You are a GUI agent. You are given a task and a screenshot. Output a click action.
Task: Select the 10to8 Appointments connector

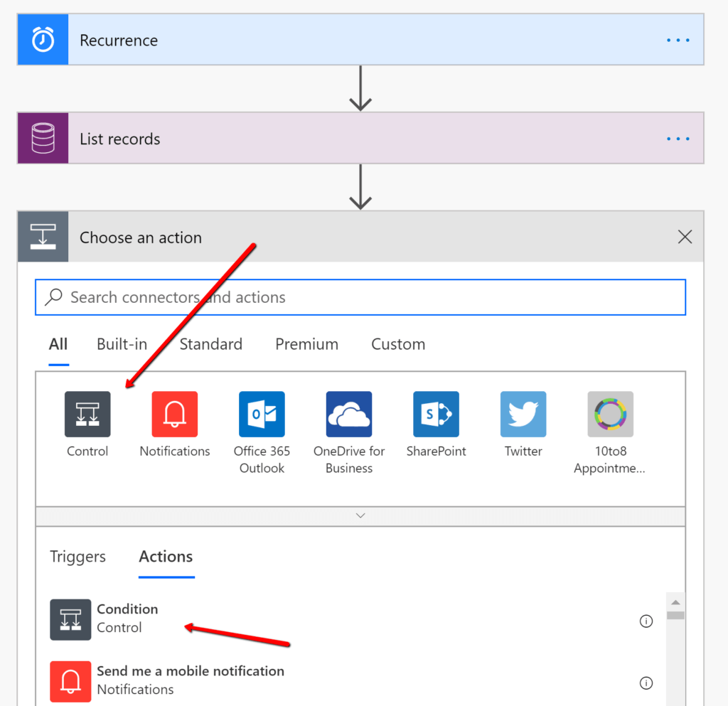tap(610, 414)
